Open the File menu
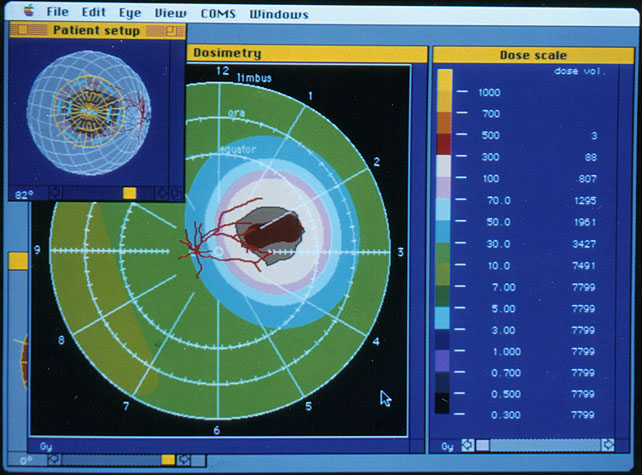642x475 pixels. [x=59, y=14]
